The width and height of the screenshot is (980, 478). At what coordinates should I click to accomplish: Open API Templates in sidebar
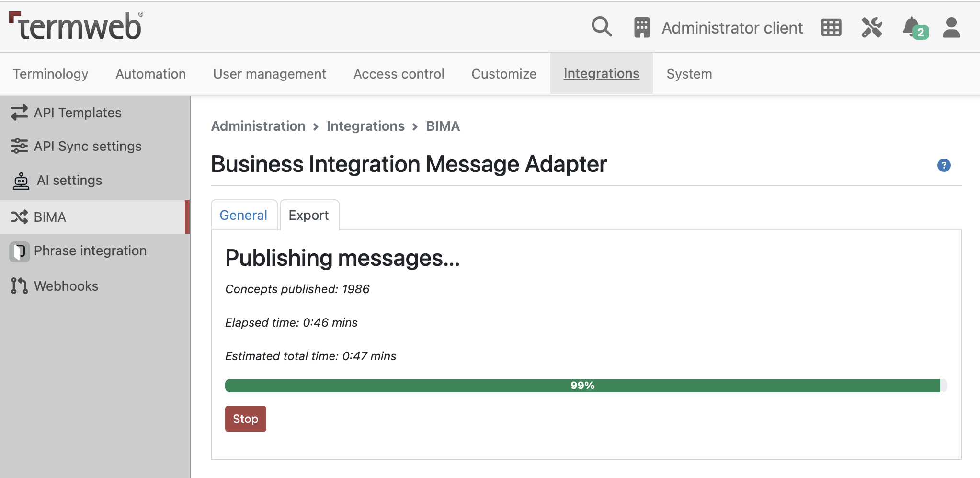pos(78,113)
